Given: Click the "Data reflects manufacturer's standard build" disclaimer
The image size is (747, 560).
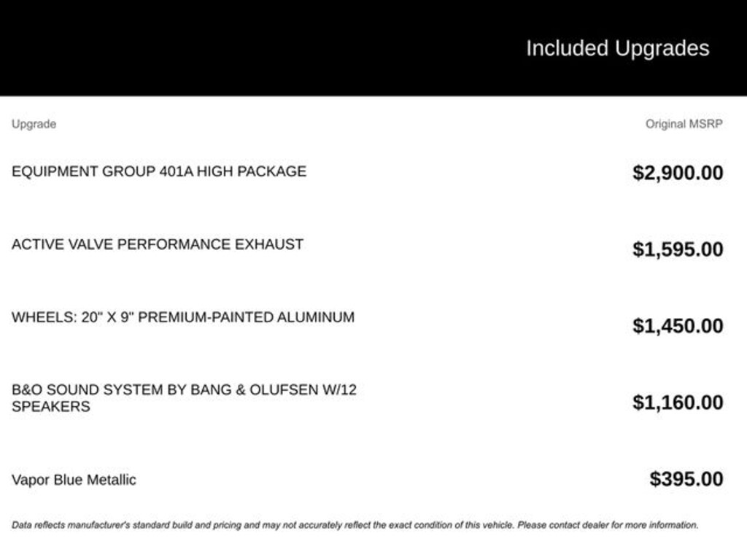Looking at the screenshot, I should [146, 524].
